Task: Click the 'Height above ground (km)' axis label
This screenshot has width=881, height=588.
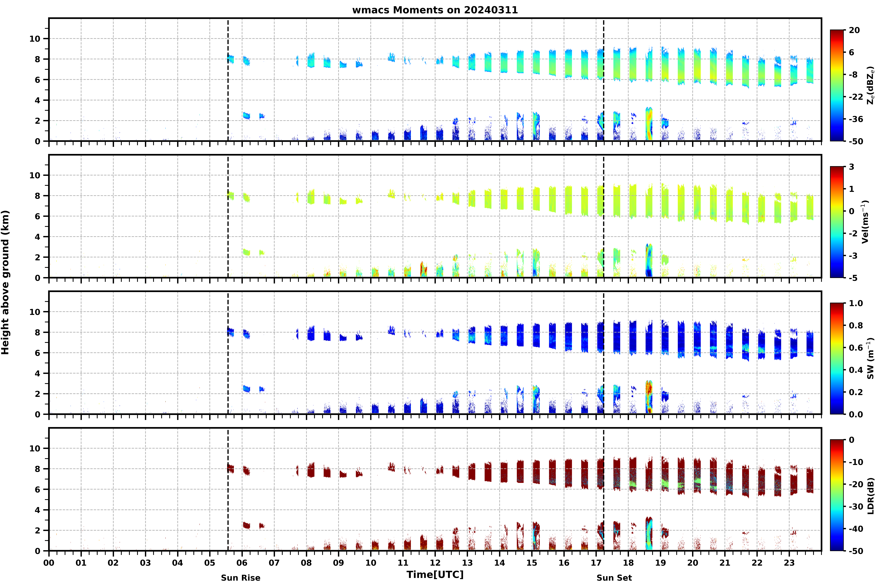Action: (5, 282)
